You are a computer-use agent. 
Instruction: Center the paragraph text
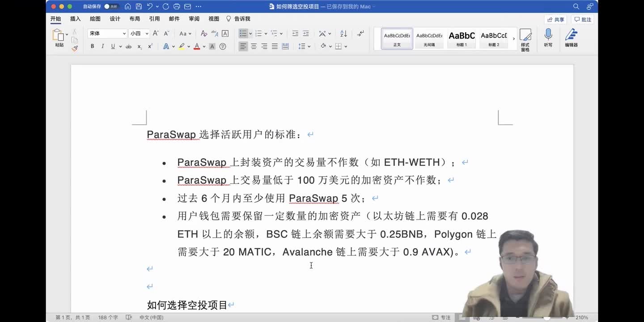coord(254,47)
